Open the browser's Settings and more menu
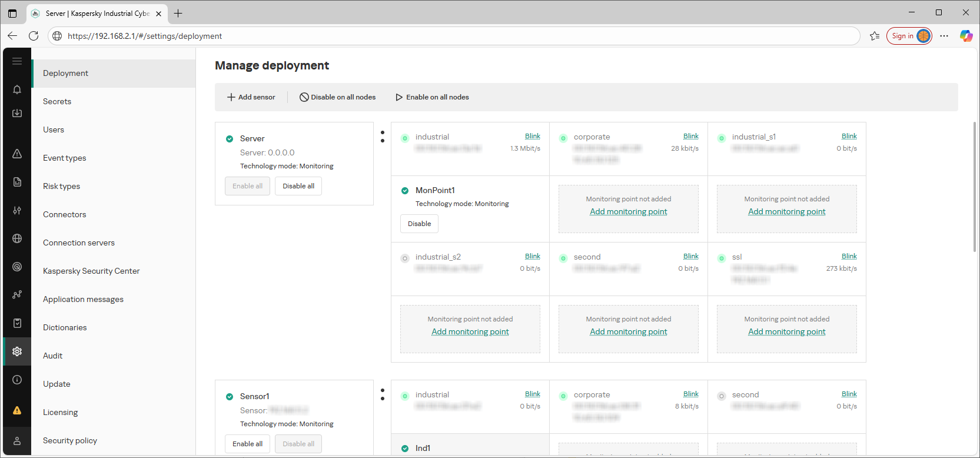Image resolution: width=980 pixels, height=458 pixels. [944, 36]
